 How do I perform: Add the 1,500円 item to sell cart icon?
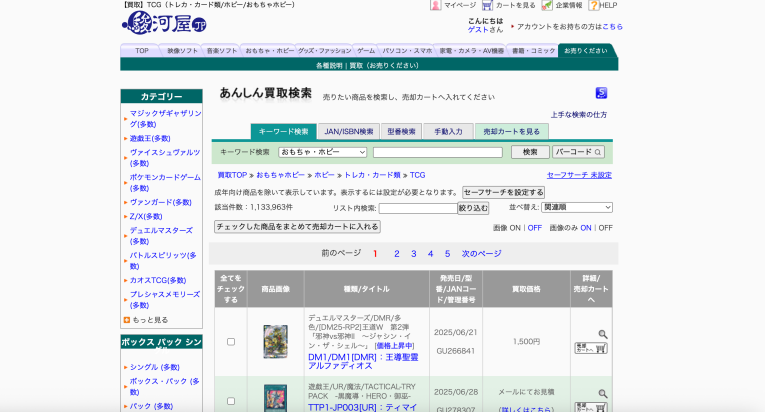point(591,348)
